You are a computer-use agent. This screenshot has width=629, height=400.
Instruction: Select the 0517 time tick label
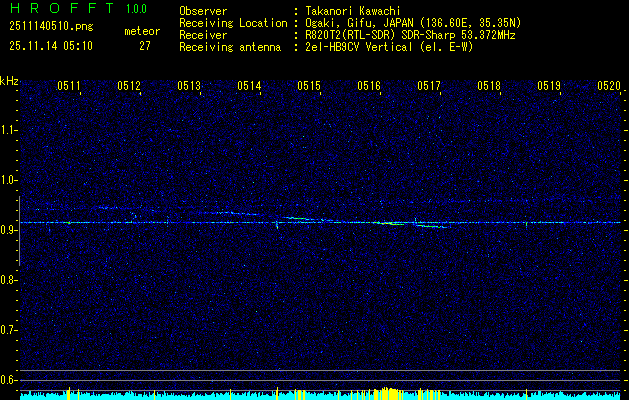(429, 87)
